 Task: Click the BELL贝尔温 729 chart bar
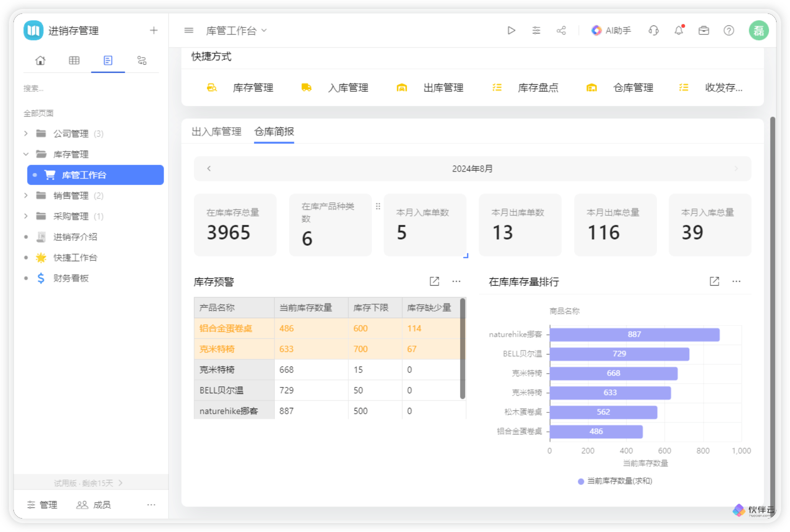tap(619, 354)
